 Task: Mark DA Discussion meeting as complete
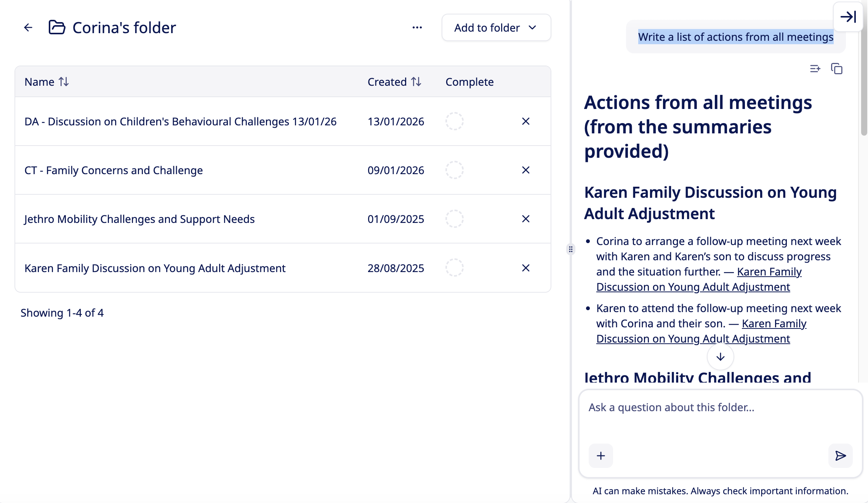(455, 122)
